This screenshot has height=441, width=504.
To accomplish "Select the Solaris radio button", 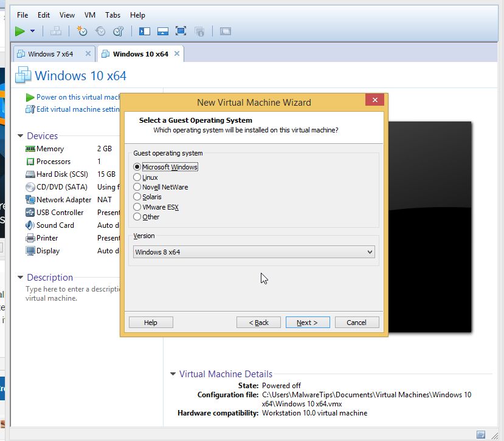I will click(x=137, y=197).
